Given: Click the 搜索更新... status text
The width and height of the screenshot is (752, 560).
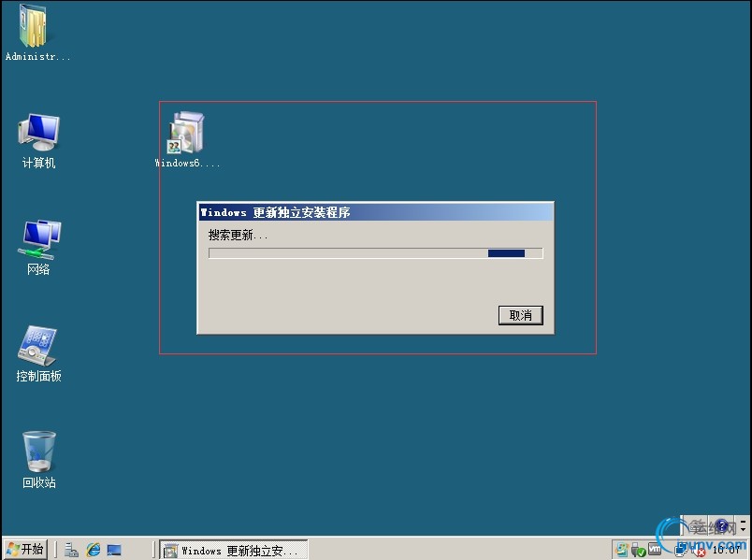Looking at the screenshot, I should (x=238, y=235).
